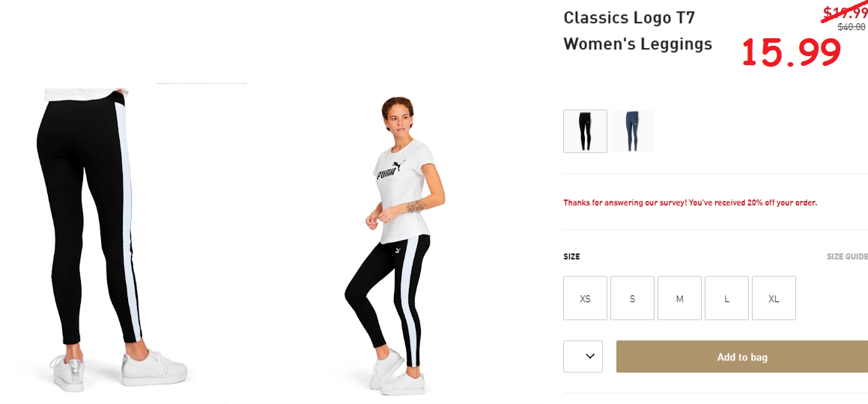The height and width of the screenshot is (404, 868).
Task: Click the Classics Logo T7 product title
Action: click(x=638, y=31)
